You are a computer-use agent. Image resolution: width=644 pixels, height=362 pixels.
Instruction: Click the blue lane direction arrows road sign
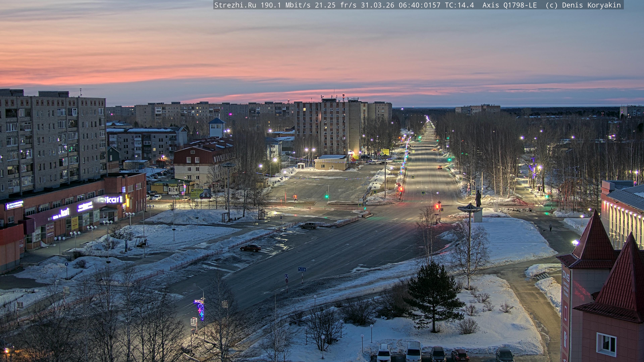(302, 269)
